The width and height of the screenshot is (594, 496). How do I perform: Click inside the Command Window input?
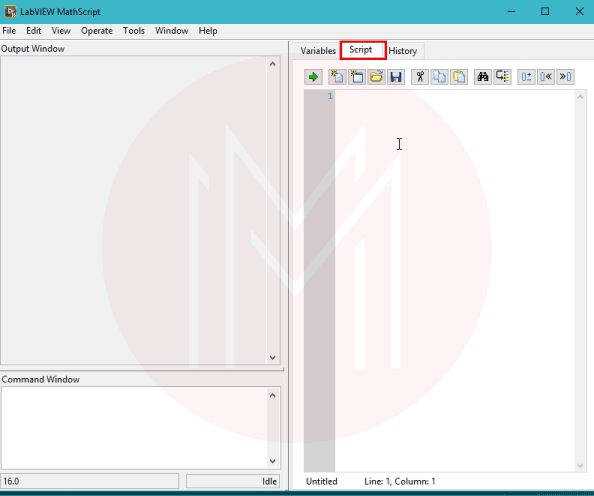click(134, 428)
